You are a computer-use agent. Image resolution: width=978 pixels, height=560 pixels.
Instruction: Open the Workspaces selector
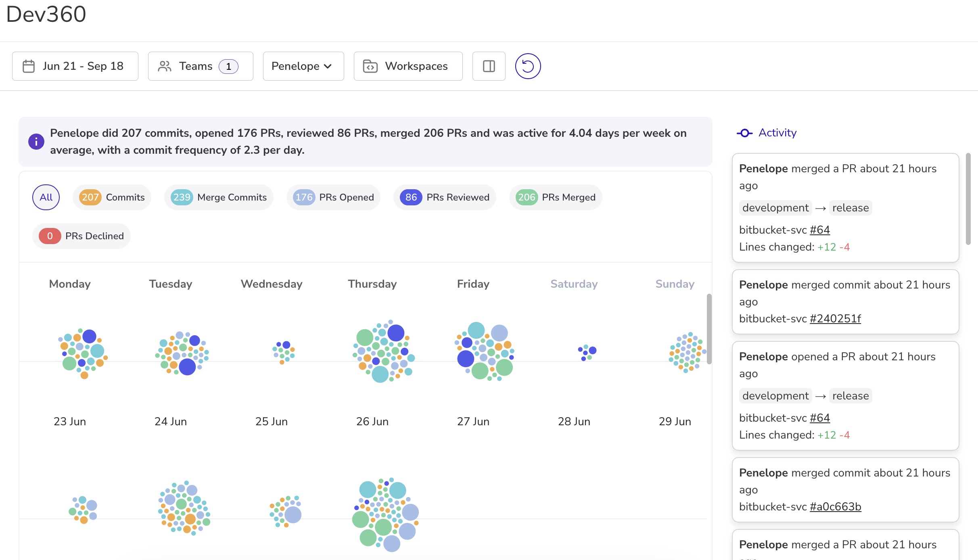point(408,66)
